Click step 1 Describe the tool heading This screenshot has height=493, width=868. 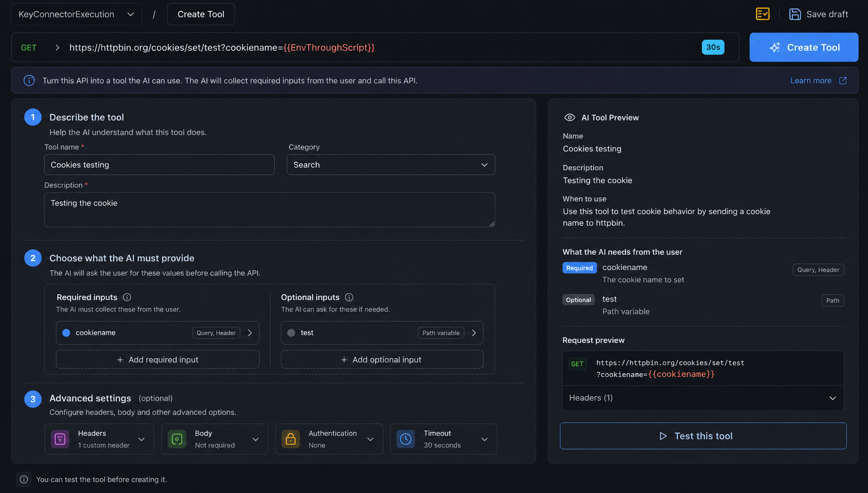pyautogui.click(x=87, y=117)
